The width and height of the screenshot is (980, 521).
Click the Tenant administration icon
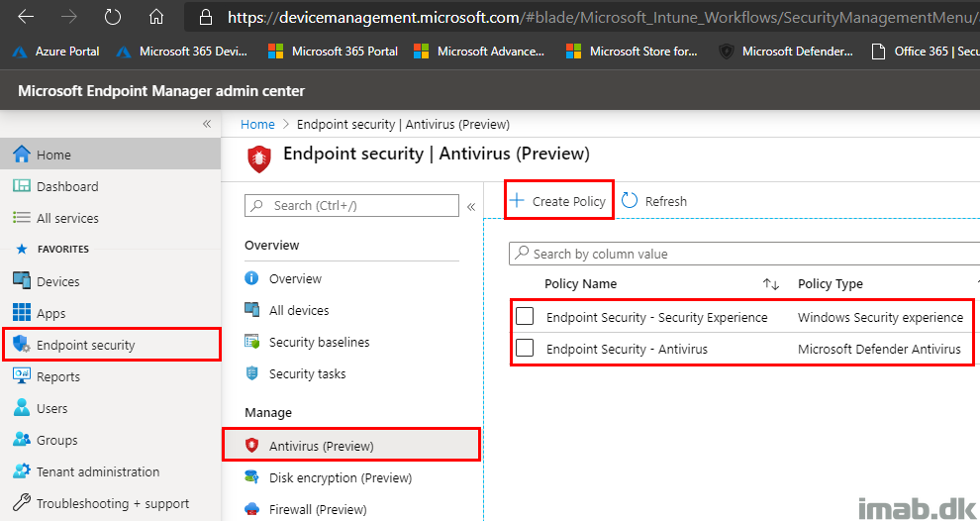22,470
